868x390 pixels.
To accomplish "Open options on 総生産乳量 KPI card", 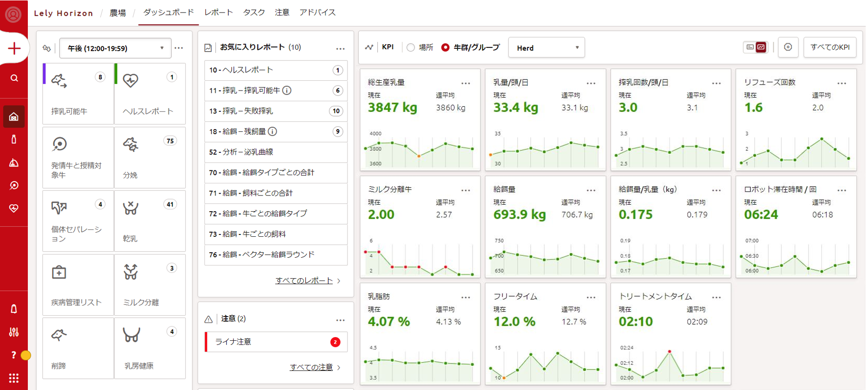I will pyautogui.click(x=466, y=83).
